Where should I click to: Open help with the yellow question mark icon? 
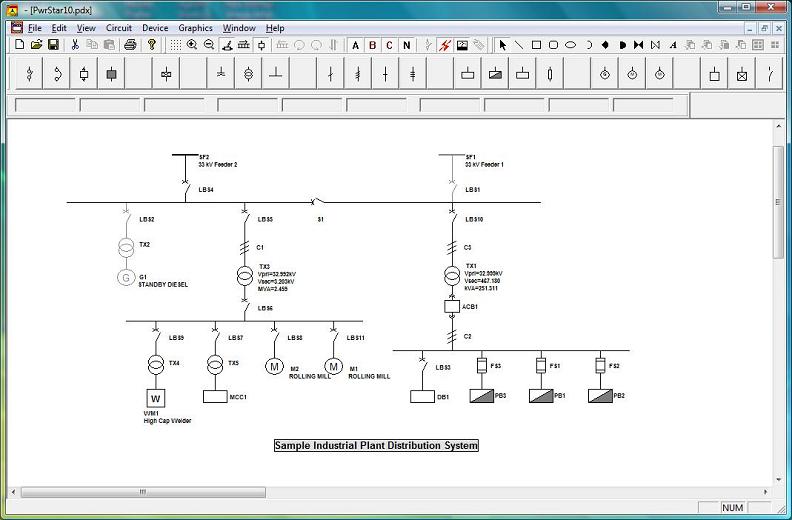(152, 45)
